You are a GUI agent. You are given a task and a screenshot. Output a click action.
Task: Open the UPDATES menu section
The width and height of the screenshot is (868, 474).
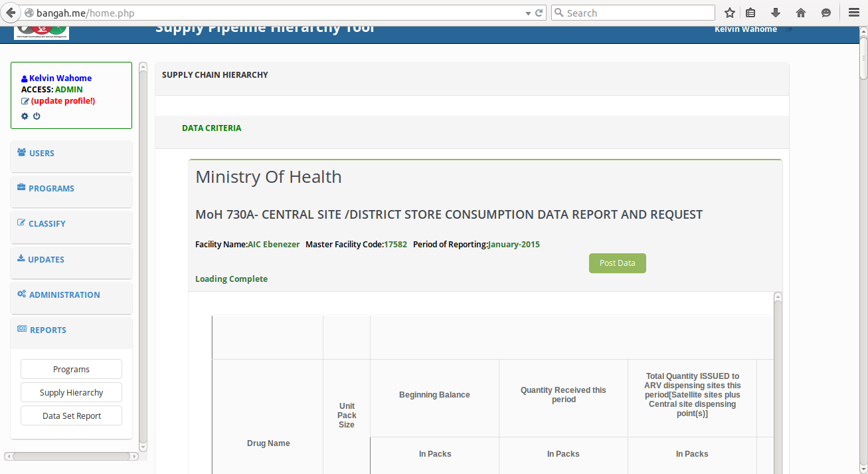pos(71,260)
